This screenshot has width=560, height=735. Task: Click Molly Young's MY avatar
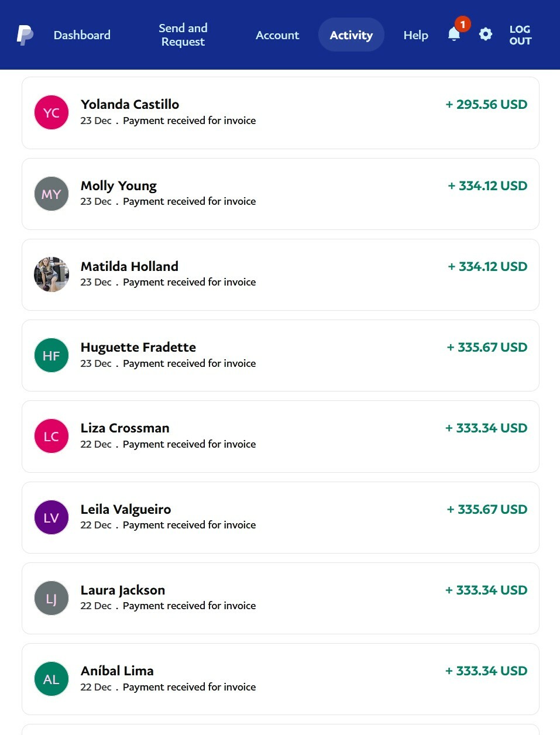51,194
